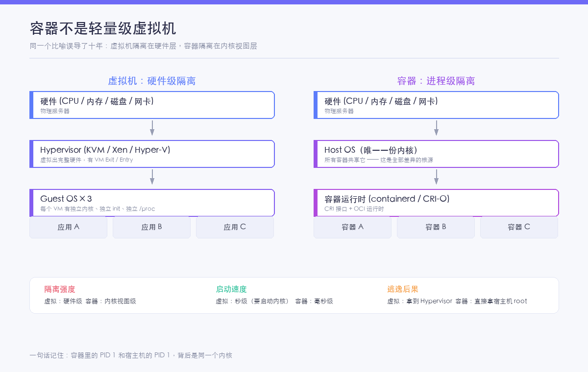Viewport: 588px width, 372px height.
Task: Select text 虚拟出完整硬件，有 VM Exit / Entry
Action: (x=86, y=160)
